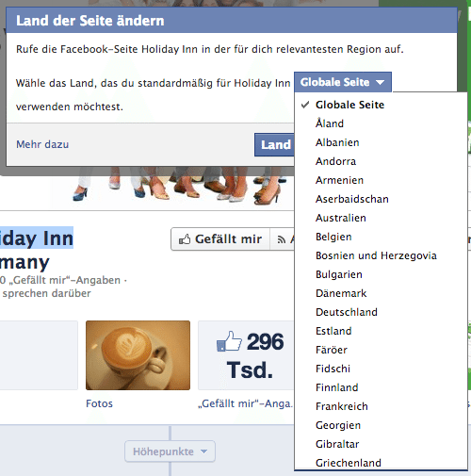Select Griechenland at the list bottom
This screenshot has height=476, width=471.
tap(349, 463)
